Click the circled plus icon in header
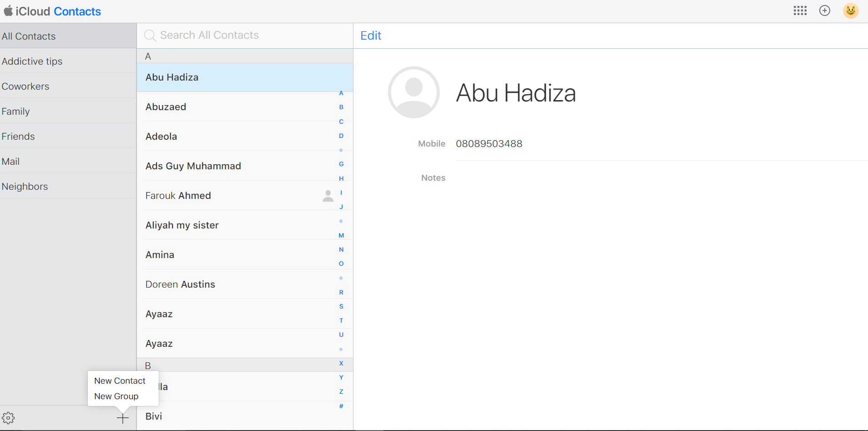Viewport: 868px width, 431px height. click(x=824, y=11)
